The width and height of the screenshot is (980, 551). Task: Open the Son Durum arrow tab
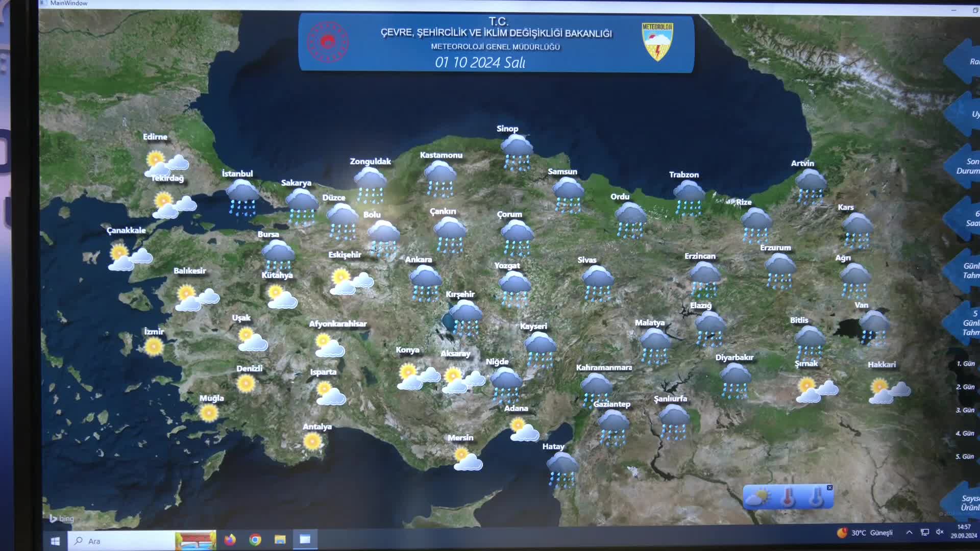click(x=962, y=166)
